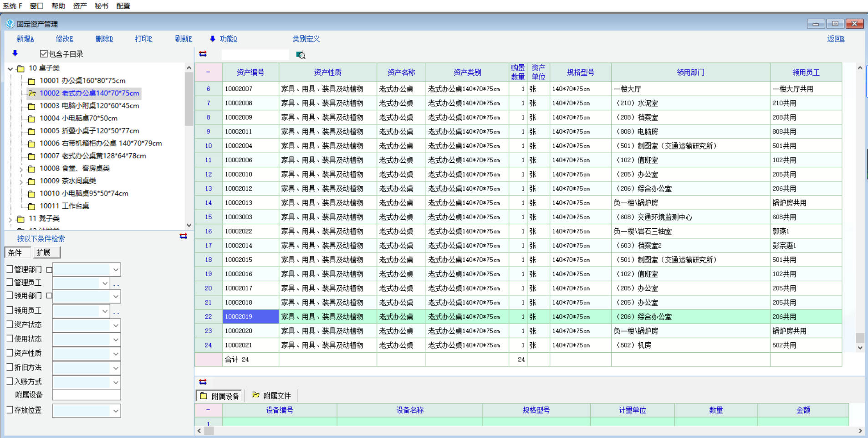Open the 使用状态 dropdown list
Image resolution: width=868 pixels, height=438 pixels.
click(116, 340)
